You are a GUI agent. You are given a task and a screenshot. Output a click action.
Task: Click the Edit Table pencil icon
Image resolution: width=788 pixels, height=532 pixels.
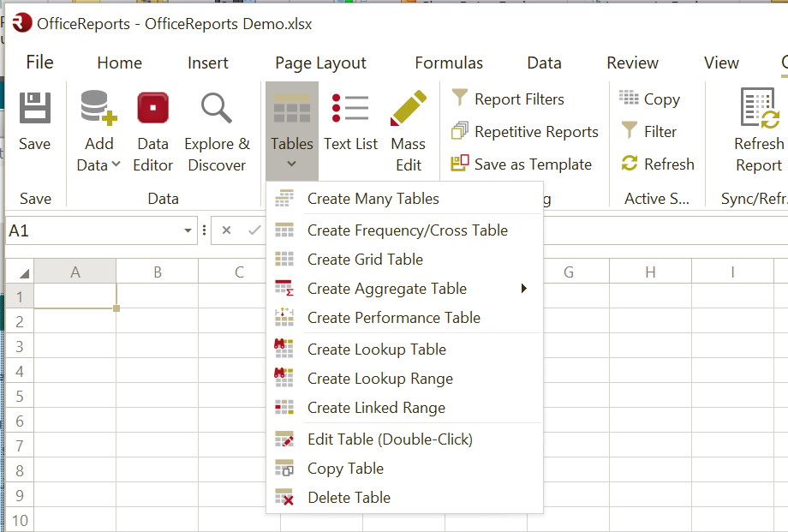(x=284, y=439)
